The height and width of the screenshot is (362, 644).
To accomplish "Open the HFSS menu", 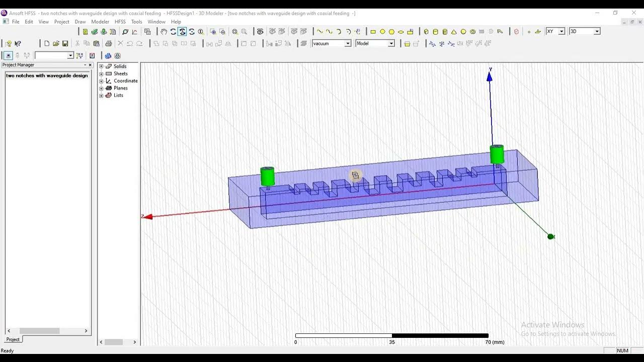I will coord(120,22).
